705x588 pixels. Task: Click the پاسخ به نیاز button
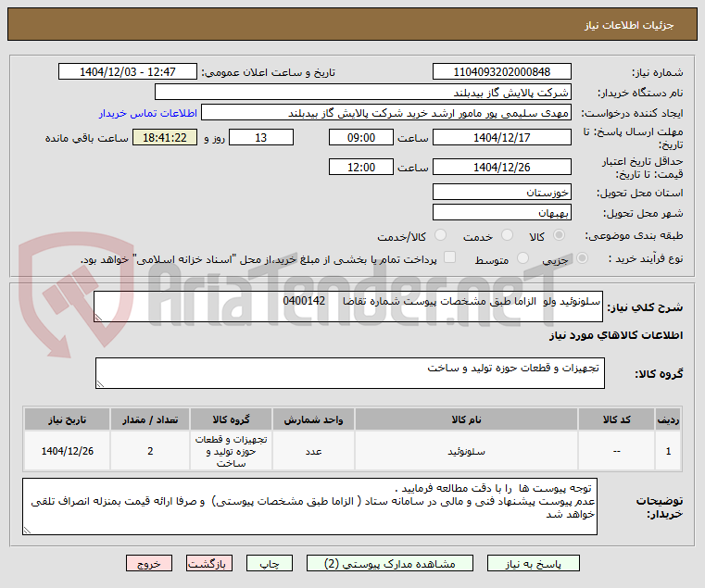(534, 563)
